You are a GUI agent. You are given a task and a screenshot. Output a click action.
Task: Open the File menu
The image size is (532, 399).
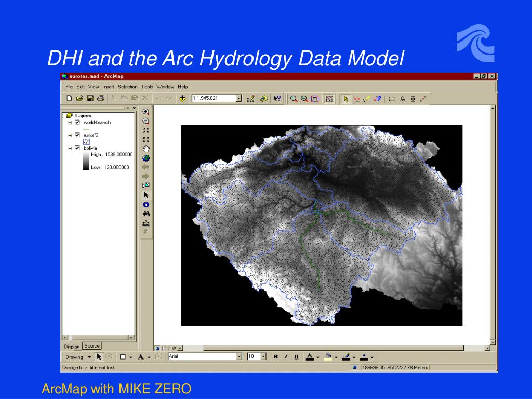(69, 87)
